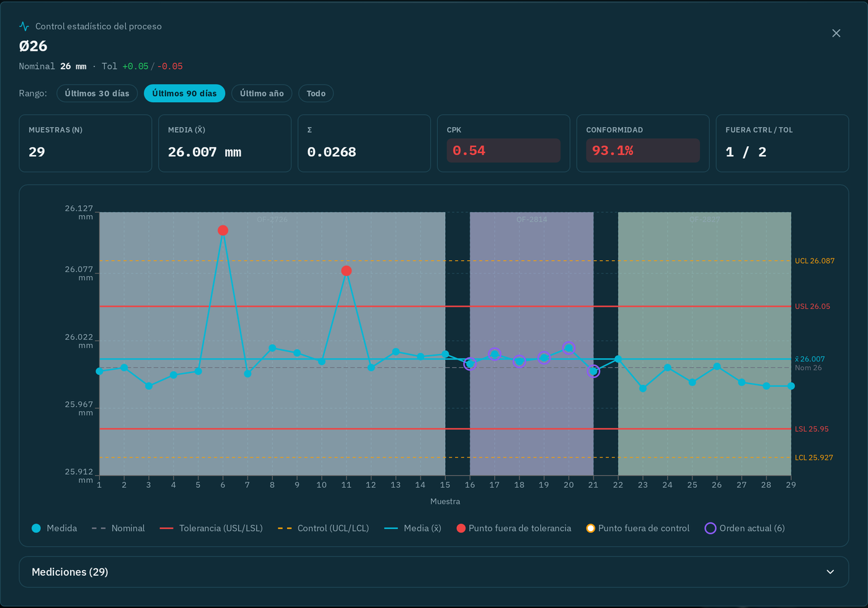
Task: Click the Muestras (N) card showing 29
Action: (x=86, y=143)
